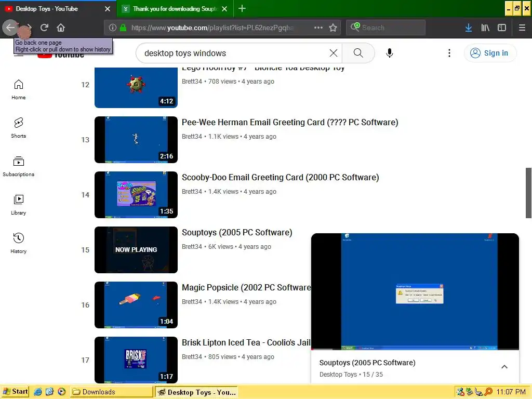Open Brisk Lipton Iced Tea - Coolio's title
532x399 pixels.
pyautogui.click(x=246, y=342)
